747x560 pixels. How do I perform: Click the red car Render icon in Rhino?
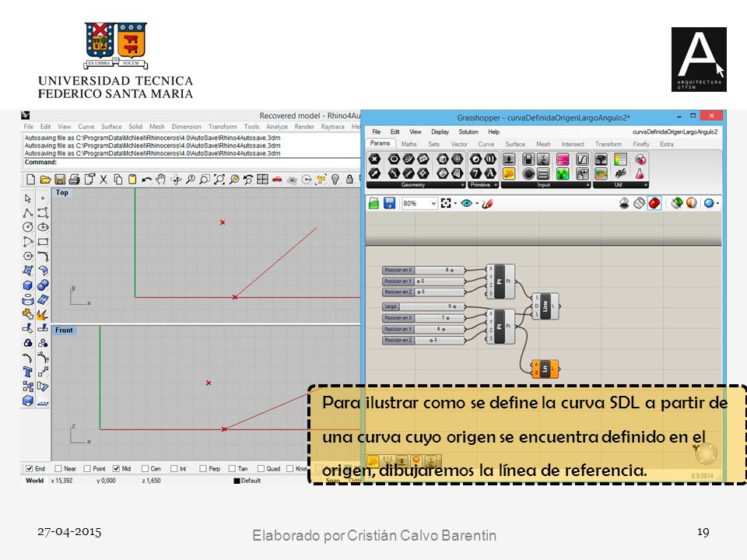pos(277,180)
